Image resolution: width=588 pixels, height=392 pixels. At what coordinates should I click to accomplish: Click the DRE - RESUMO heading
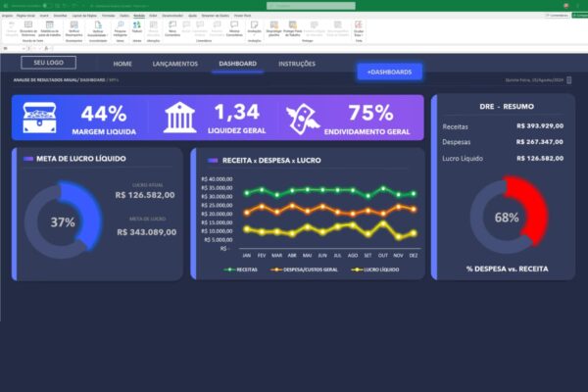507,107
